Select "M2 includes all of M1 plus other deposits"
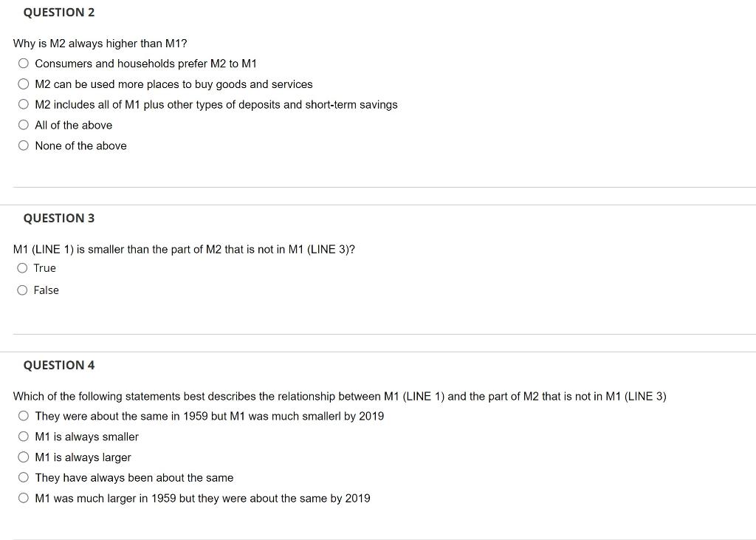Viewport: 756px width, 540px height. point(23,104)
